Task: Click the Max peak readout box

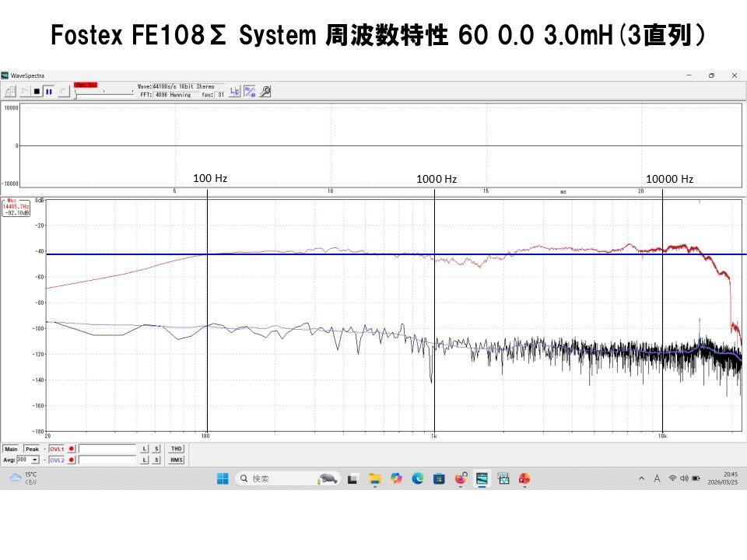Action: pos(16,208)
